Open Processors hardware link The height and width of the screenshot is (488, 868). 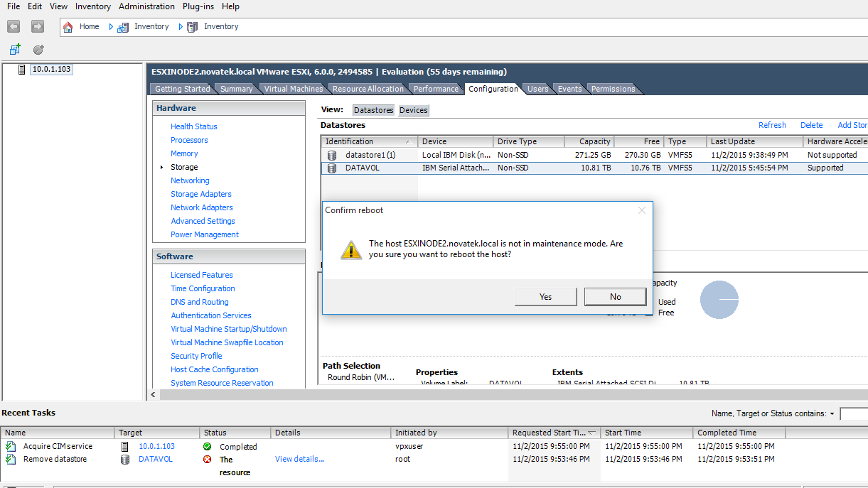189,140
